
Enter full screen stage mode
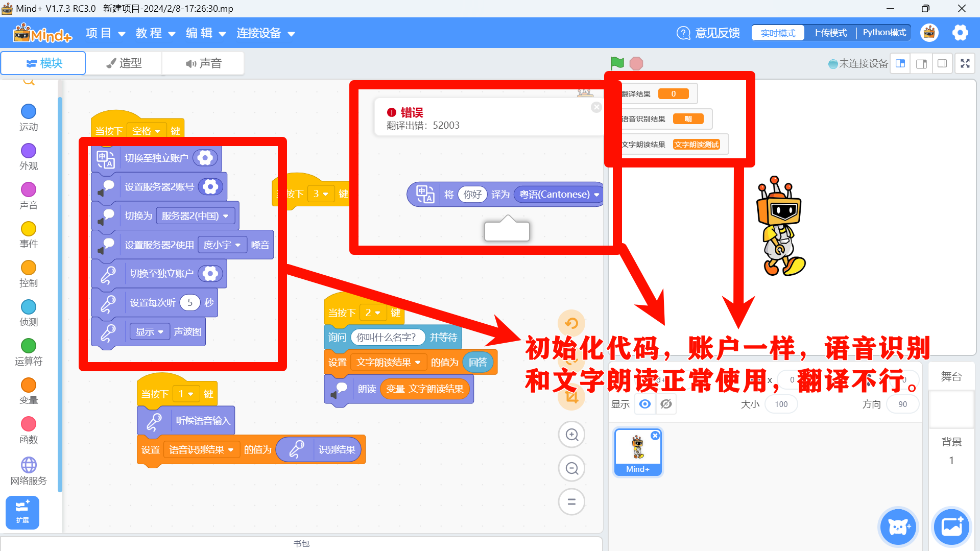tap(965, 63)
